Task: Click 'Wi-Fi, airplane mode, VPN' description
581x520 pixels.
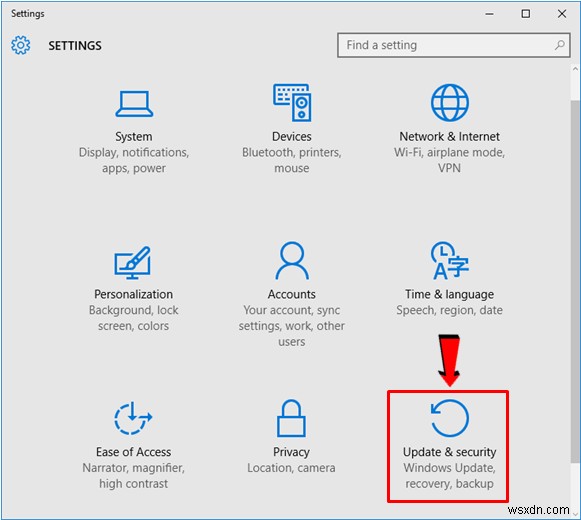Action: [449, 160]
